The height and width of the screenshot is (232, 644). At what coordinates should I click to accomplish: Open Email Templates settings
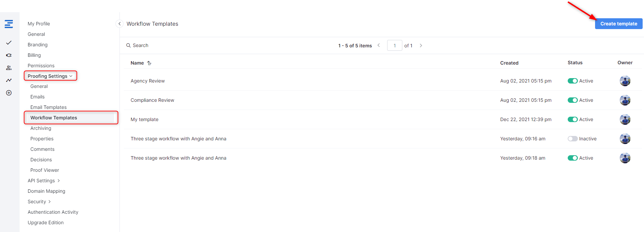49,107
